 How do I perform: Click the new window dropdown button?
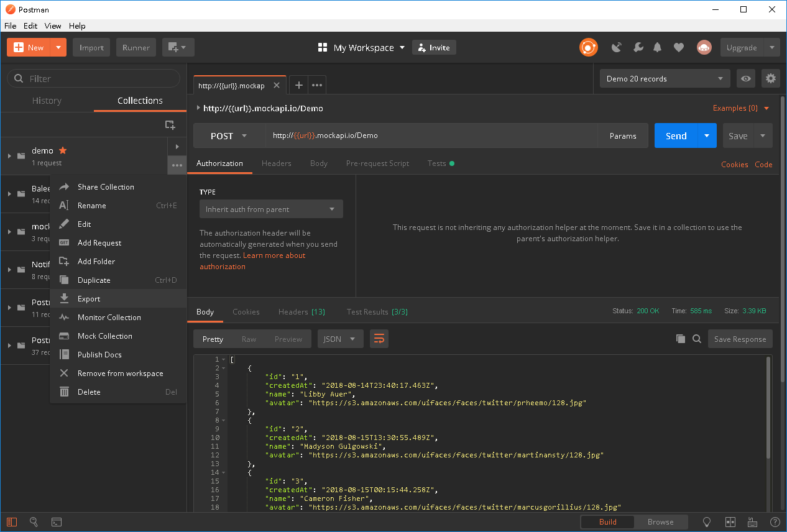click(178, 47)
